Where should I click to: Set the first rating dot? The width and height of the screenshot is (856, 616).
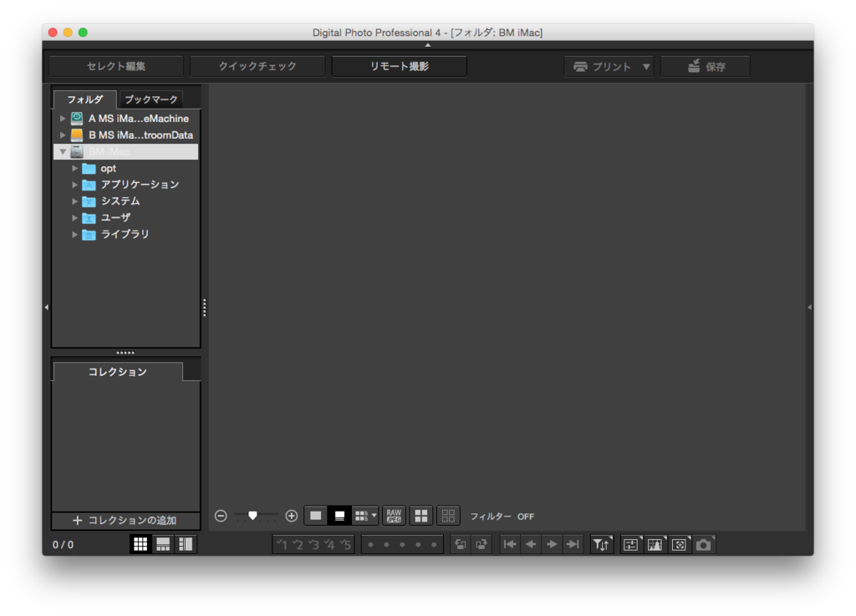[x=370, y=544]
